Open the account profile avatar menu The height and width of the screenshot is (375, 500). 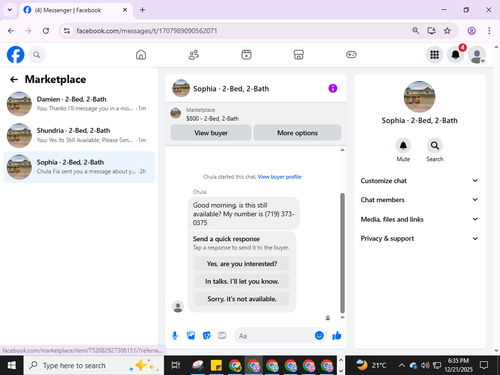(x=477, y=55)
